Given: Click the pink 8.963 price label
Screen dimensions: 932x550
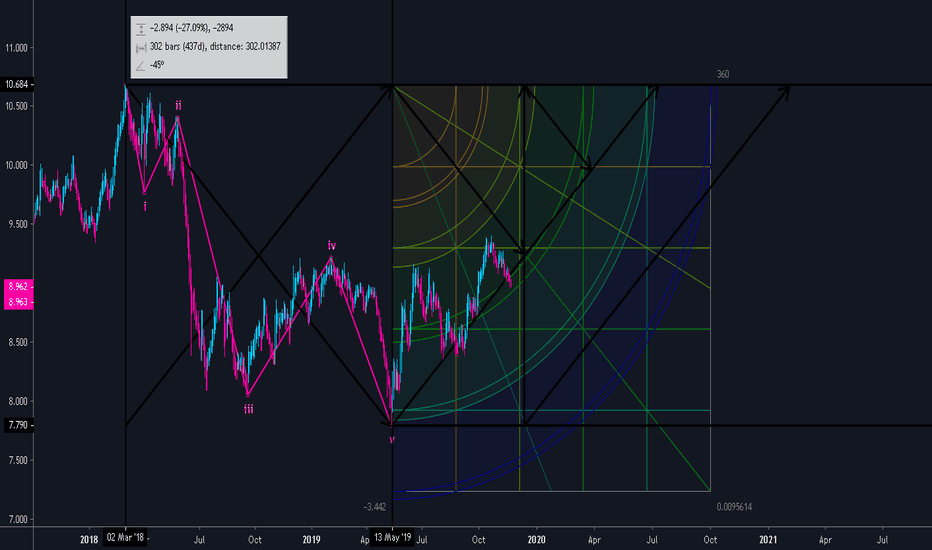Looking at the screenshot, I should pos(18,302).
